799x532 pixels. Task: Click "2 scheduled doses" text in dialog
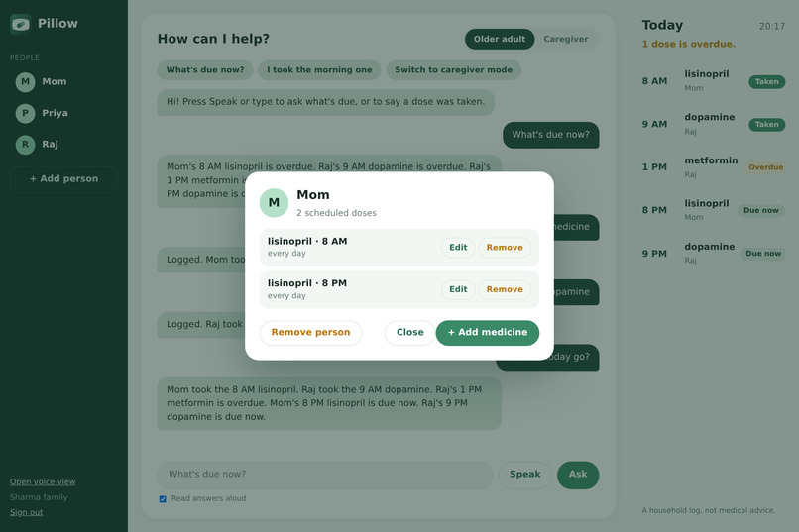[336, 213]
